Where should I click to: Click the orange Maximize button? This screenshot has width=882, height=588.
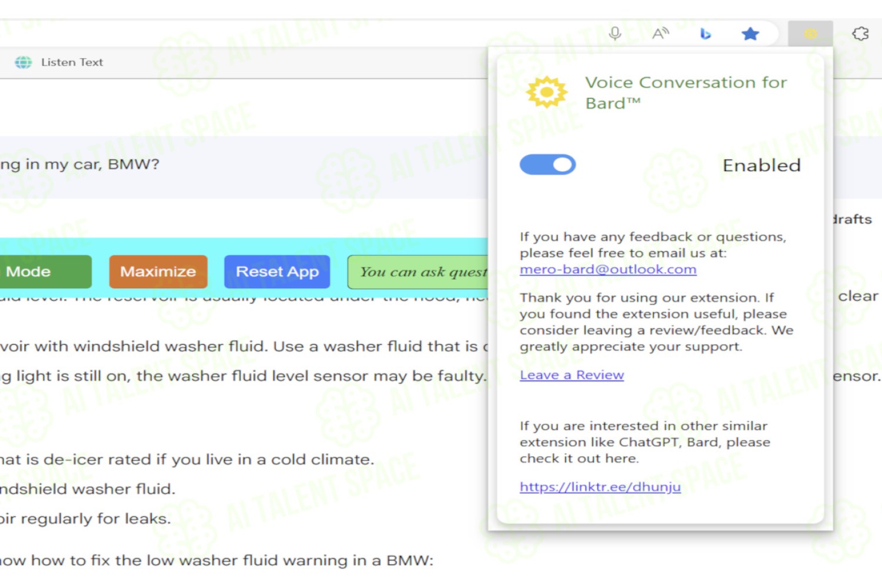pyautogui.click(x=158, y=272)
